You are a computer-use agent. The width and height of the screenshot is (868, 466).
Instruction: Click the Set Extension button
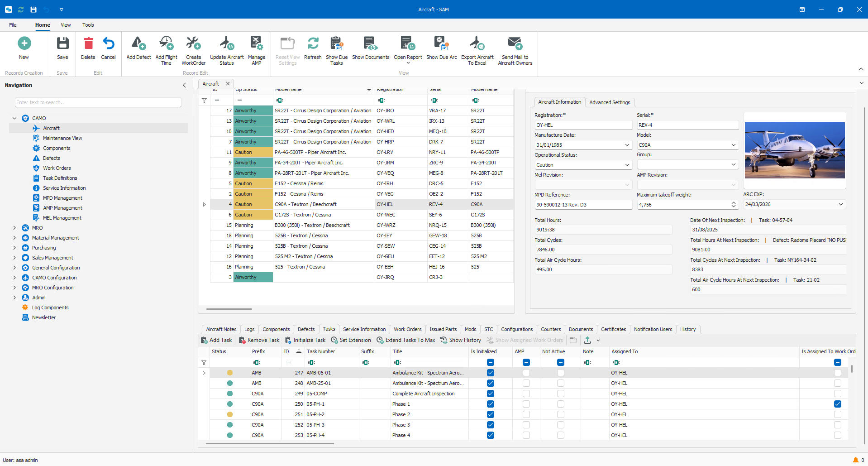pos(351,340)
